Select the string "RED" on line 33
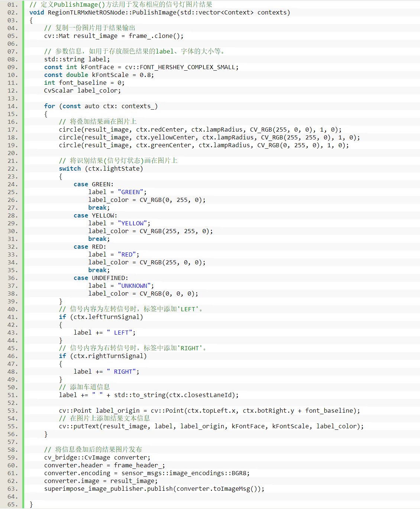 coord(127,254)
